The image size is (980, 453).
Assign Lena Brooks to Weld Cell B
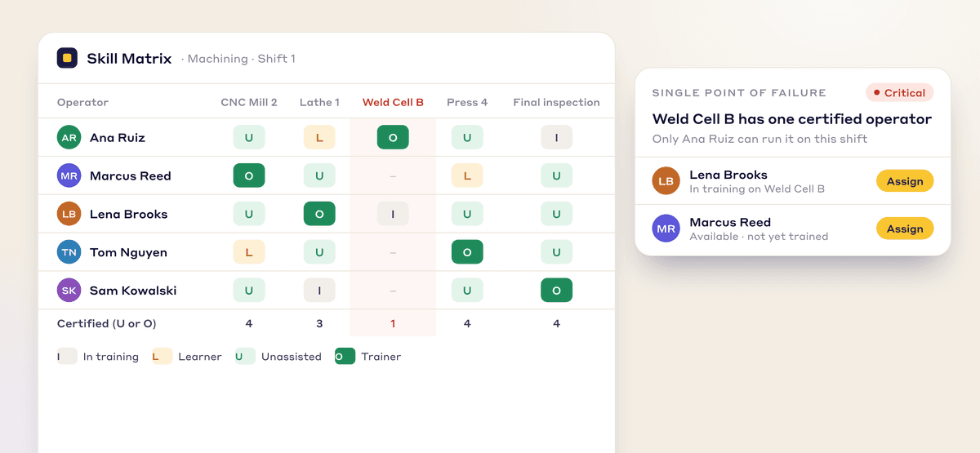(x=905, y=181)
